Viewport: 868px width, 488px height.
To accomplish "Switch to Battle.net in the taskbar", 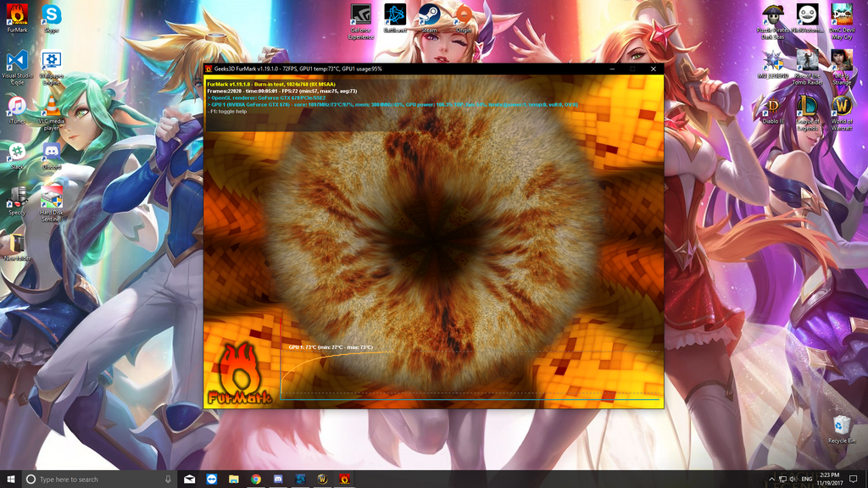I will [x=300, y=480].
